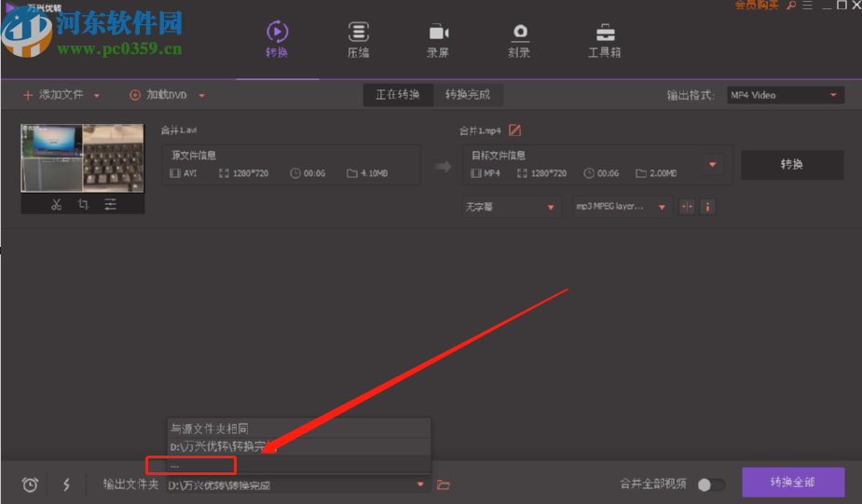
Task: Open the effects adjustment sliders icon
Action: point(111,204)
